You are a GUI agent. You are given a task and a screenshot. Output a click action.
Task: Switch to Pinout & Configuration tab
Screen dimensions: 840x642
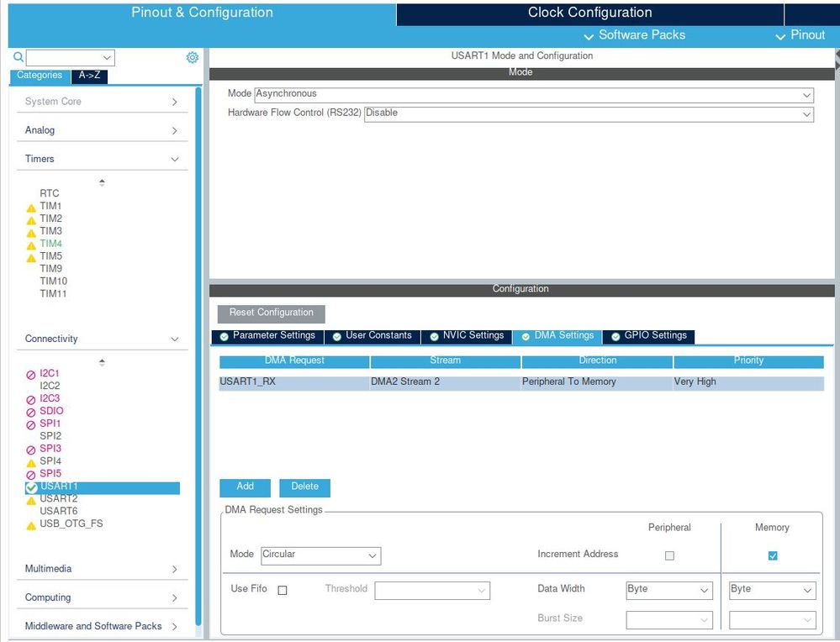(202, 13)
